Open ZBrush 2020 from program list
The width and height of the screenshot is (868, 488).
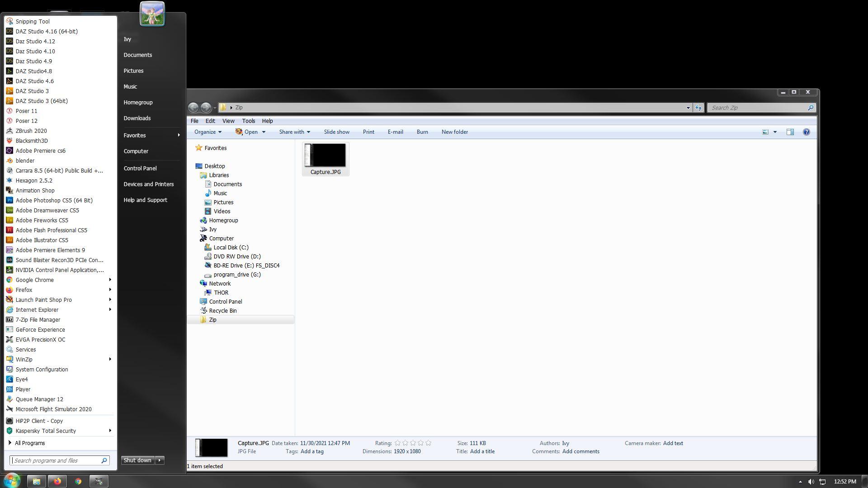click(31, 131)
